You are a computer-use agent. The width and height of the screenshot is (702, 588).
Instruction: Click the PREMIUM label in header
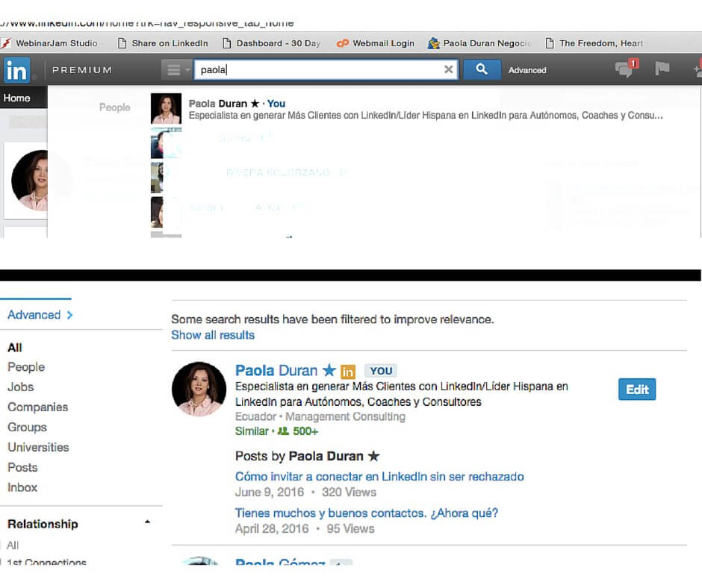coord(82,70)
